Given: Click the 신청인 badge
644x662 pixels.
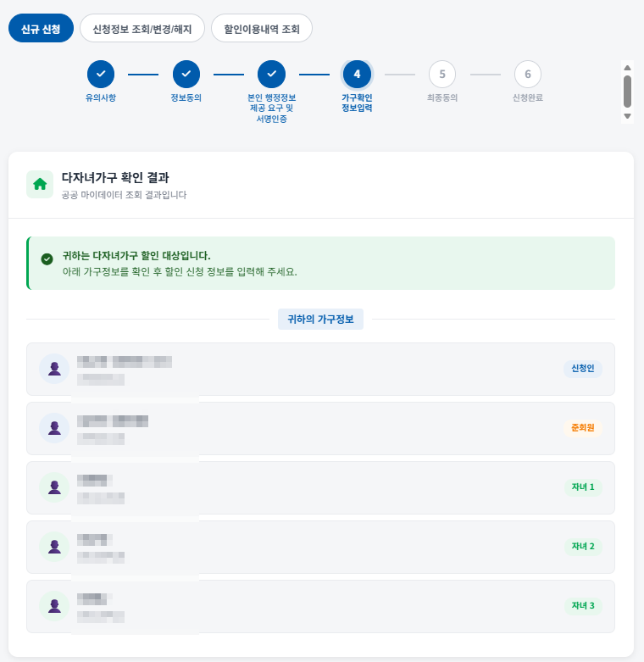Looking at the screenshot, I should point(583,368).
